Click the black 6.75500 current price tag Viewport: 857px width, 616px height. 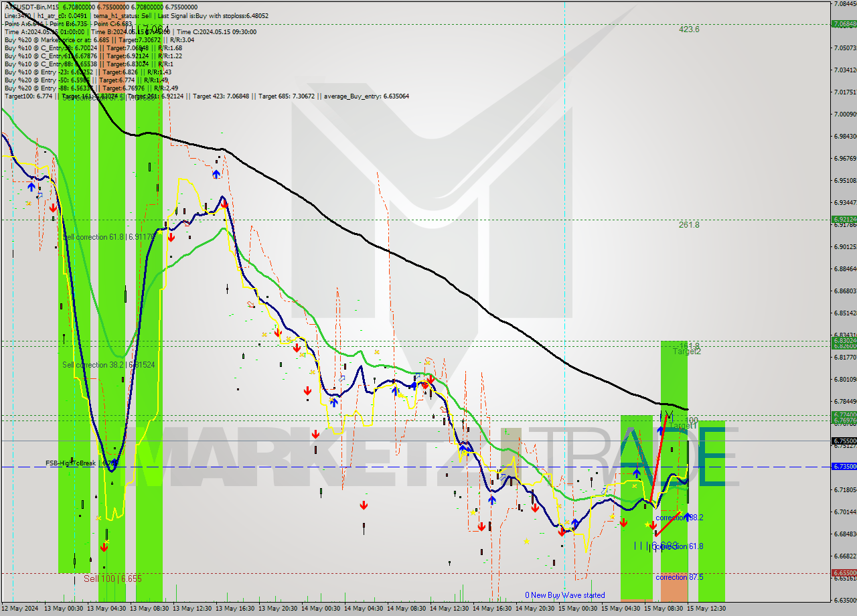point(843,441)
